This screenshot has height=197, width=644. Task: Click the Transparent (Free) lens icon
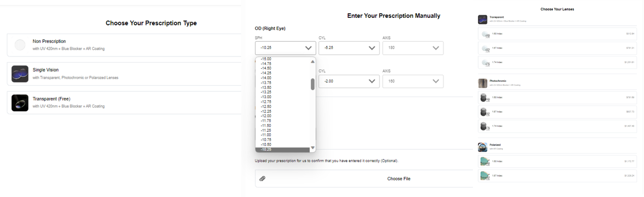click(x=20, y=103)
